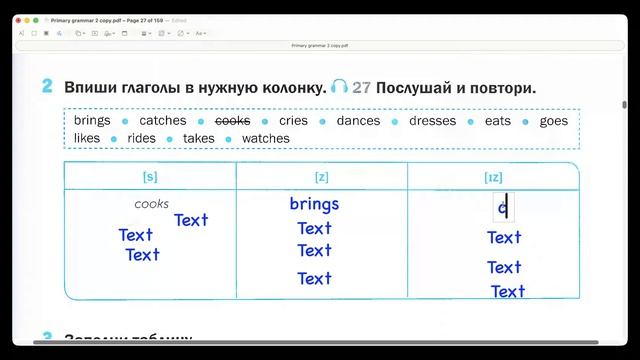Click the [z] column header

click(322, 177)
